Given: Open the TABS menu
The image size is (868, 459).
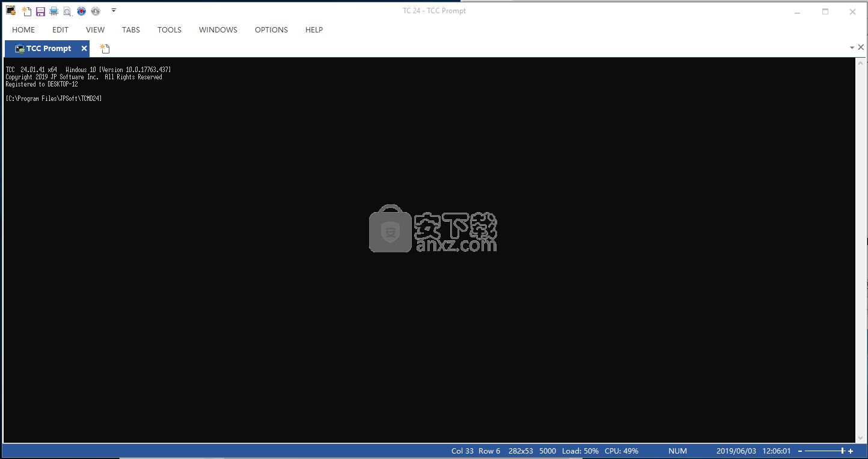Looking at the screenshot, I should 131,29.
